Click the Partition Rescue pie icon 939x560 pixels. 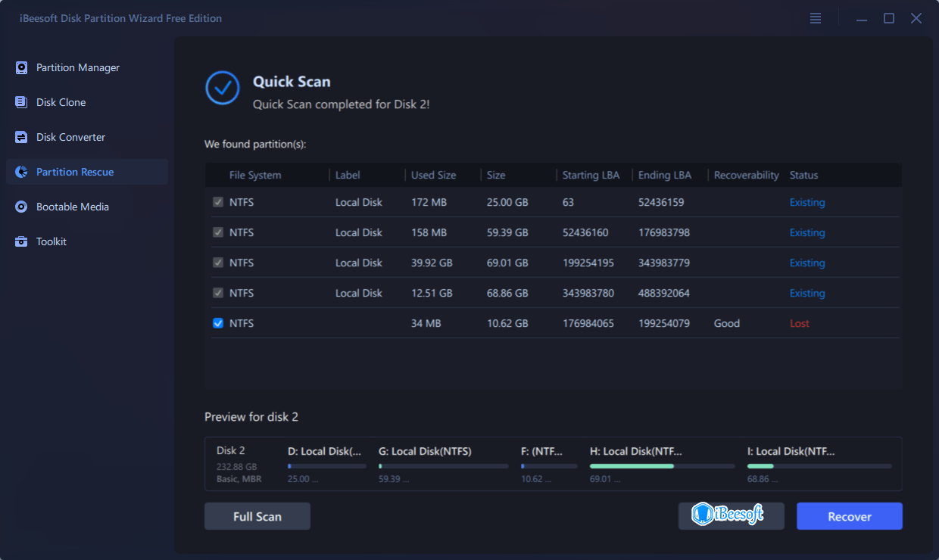21,173
